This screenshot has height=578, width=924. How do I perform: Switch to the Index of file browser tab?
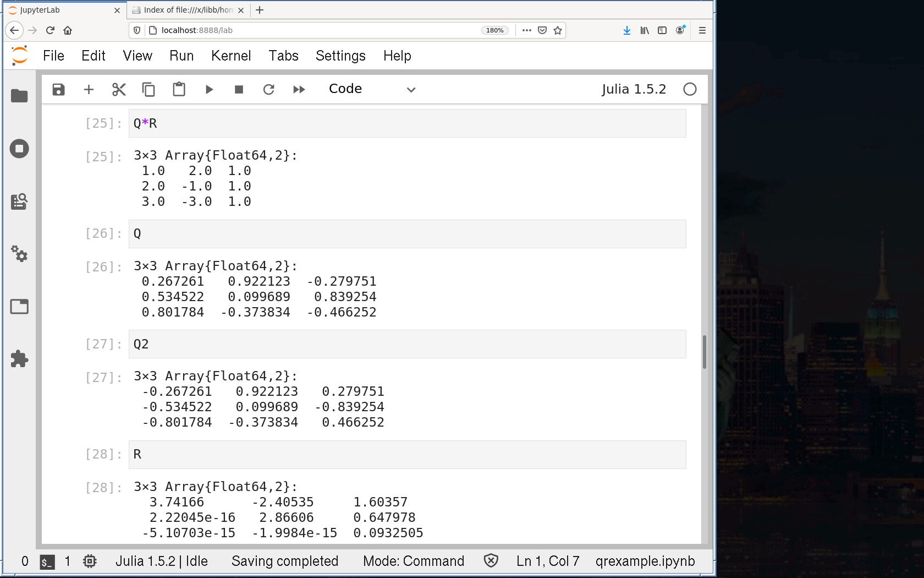(187, 10)
